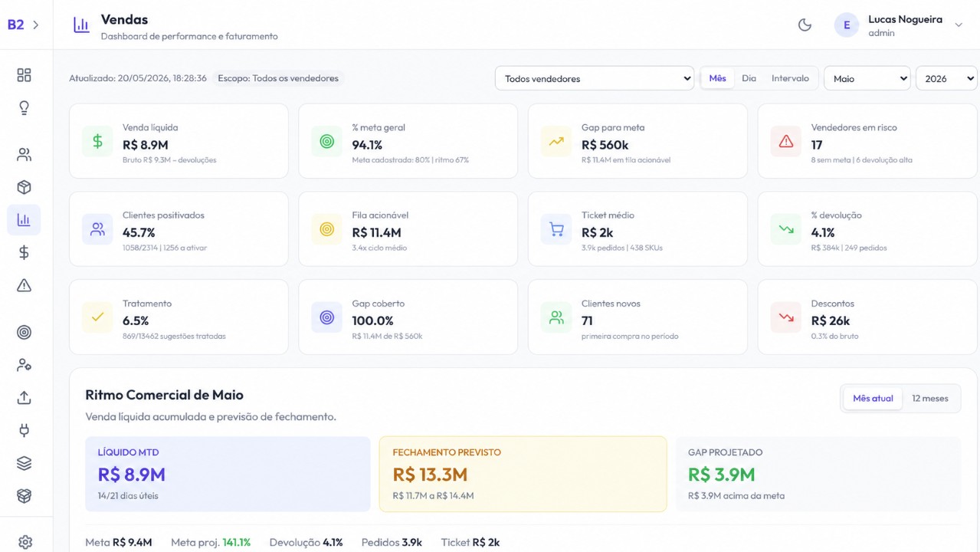Select the active sales bar chart sidebar icon

[x=24, y=220]
